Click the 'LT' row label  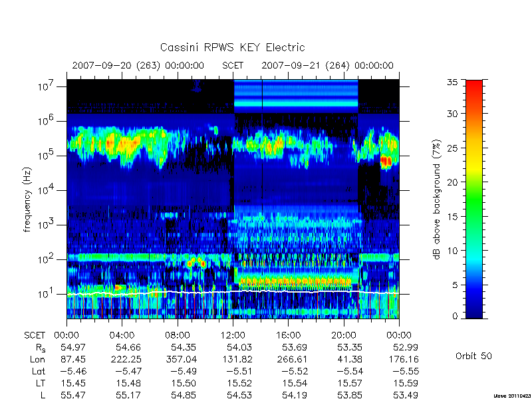click(x=41, y=383)
